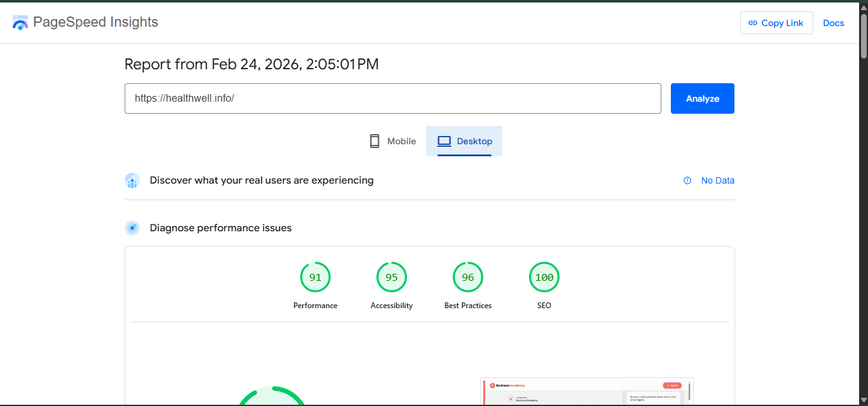The height and width of the screenshot is (406, 868).
Task: Click the link icon in Copy Link
Action: click(753, 23)
